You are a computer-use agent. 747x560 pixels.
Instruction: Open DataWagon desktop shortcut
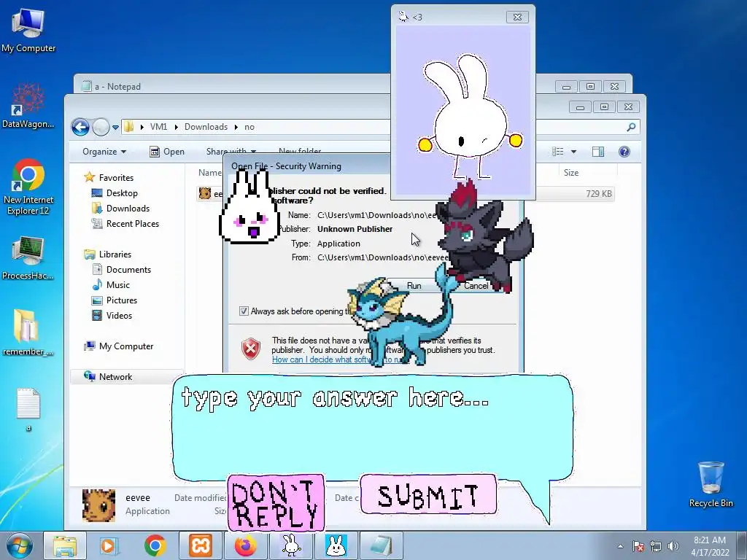click(x=28, y=105)
